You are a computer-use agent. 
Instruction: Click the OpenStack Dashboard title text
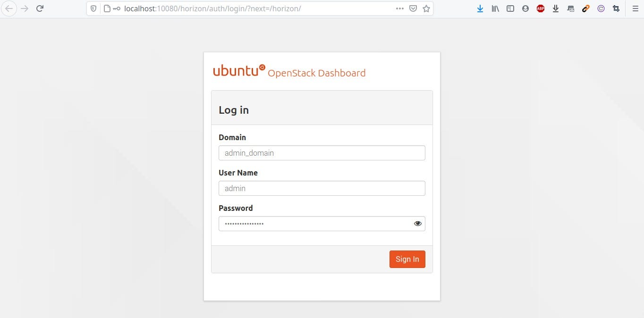coord(316,73)
